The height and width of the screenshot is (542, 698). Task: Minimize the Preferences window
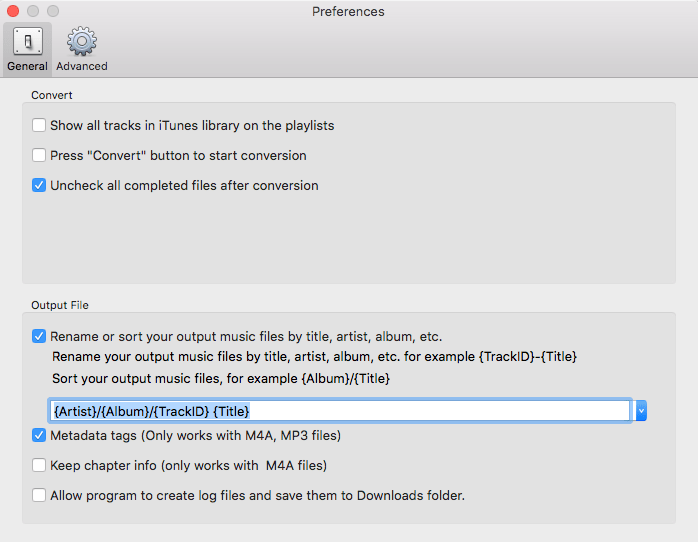click(x=33, y=11)
